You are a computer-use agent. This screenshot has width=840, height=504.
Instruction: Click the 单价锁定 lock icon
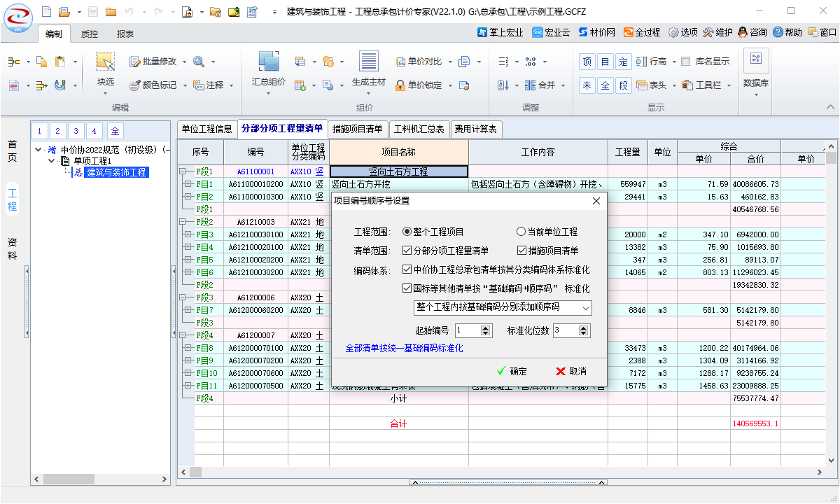400,85
